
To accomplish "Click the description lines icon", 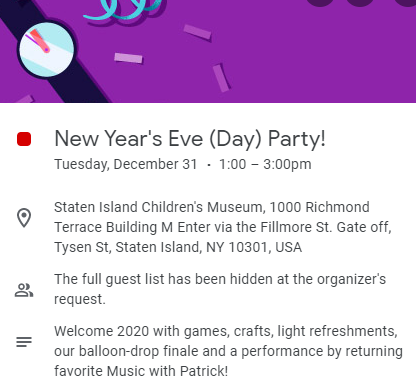I will [x=24, y=342].
